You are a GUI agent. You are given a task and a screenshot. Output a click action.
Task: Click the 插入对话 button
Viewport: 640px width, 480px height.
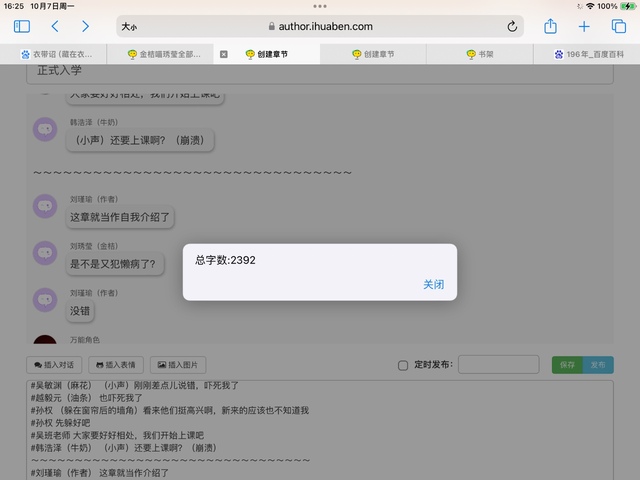54,365
